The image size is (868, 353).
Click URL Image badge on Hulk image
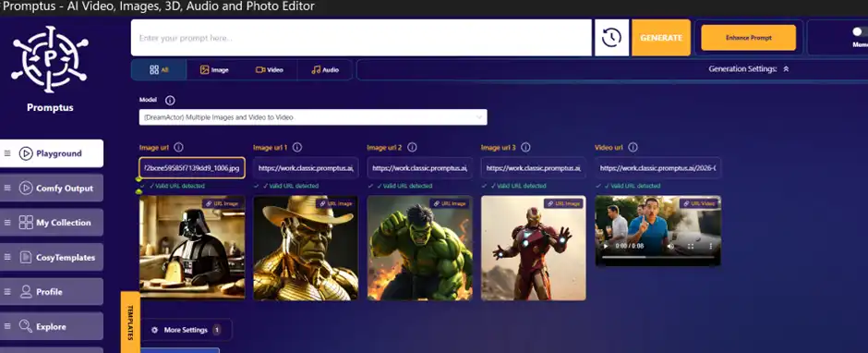[450, 203]
